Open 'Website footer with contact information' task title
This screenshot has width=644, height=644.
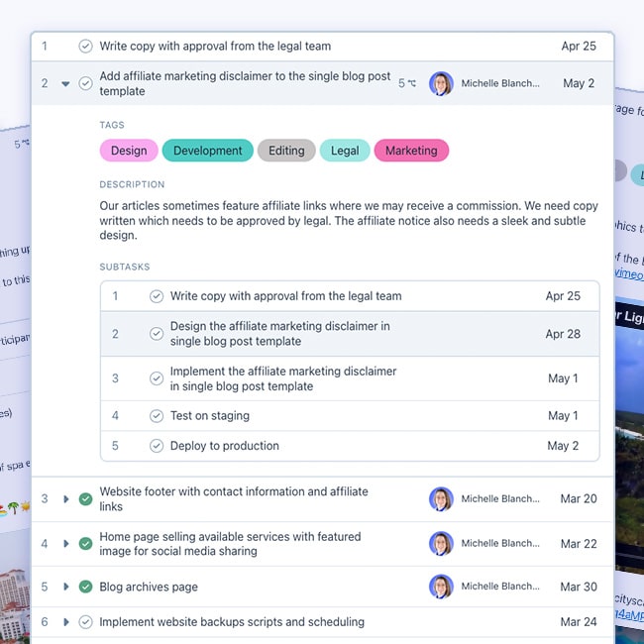(234, 499)
